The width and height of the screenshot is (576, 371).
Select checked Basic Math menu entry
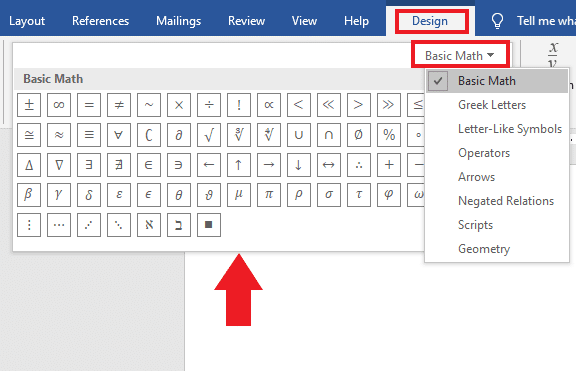coord(497,81)
